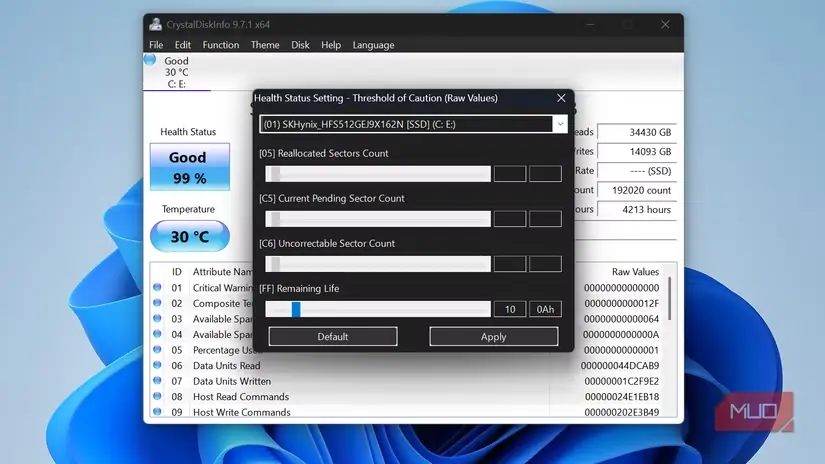825x464 pixels.
Task: Click the Apply button
Action: click(494, 336)
